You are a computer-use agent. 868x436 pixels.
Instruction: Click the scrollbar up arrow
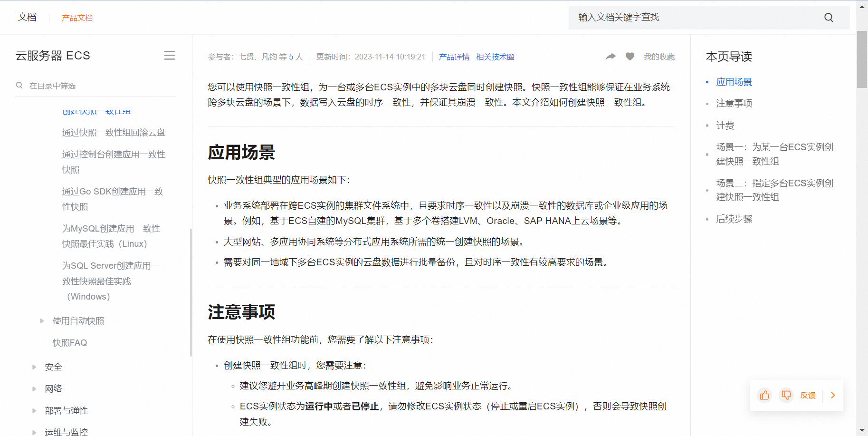(x=862, y=7)
